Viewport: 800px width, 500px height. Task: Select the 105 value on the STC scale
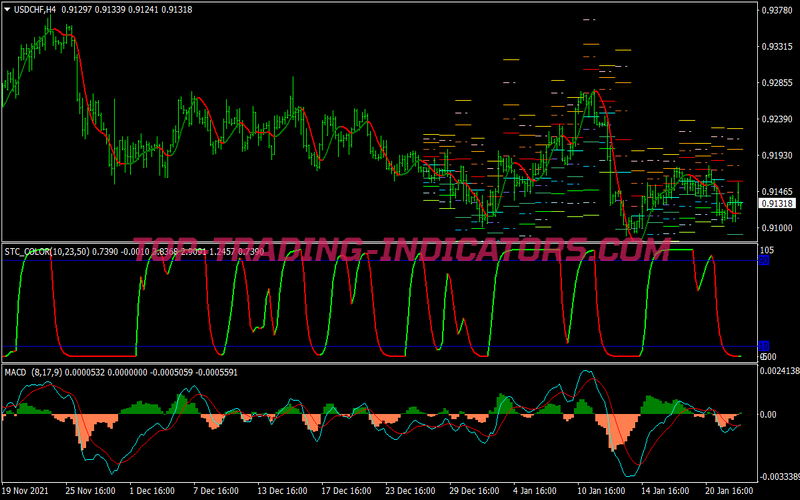(767, 250)
